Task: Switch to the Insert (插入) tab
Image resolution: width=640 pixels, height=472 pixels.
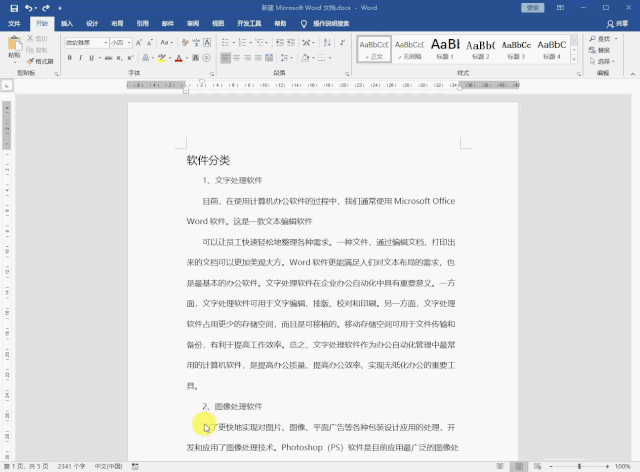Action: (67, 23)
